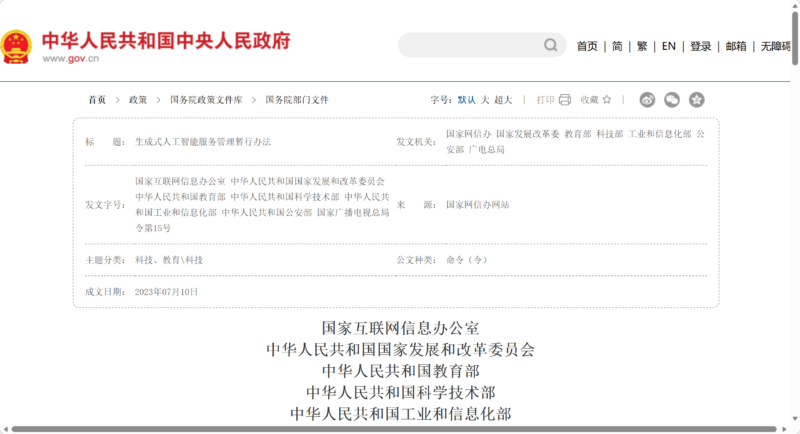Image resolution: width=800 pixels, height=434 pixels.
Task: Click heading 国家互联网信息办公室
Action: [x=400, y=328]
